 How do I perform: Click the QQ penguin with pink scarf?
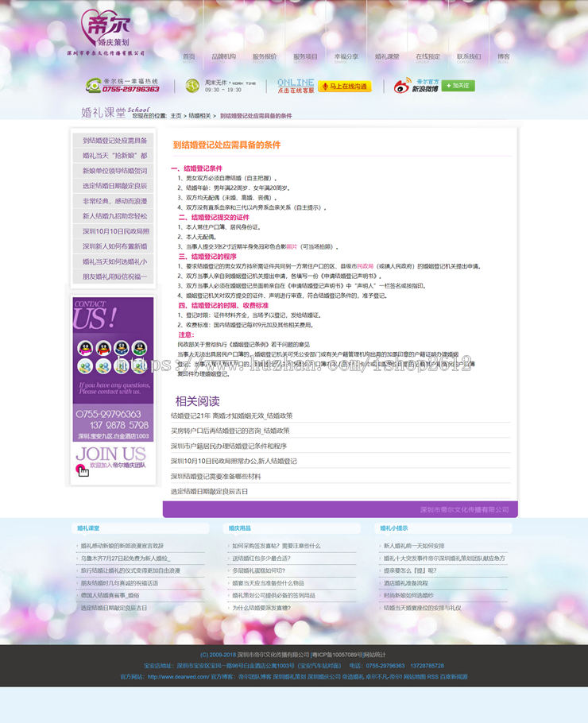click(x=85, y=348)
